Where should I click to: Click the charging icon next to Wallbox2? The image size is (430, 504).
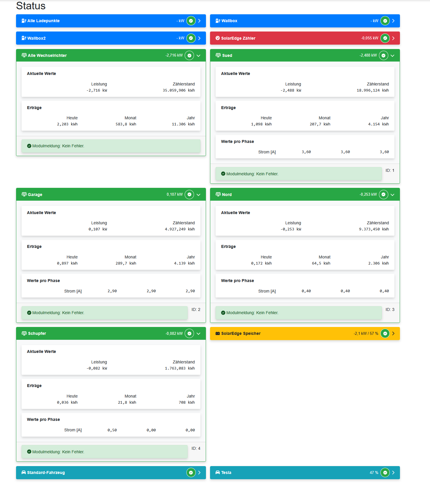pos(24,38)
